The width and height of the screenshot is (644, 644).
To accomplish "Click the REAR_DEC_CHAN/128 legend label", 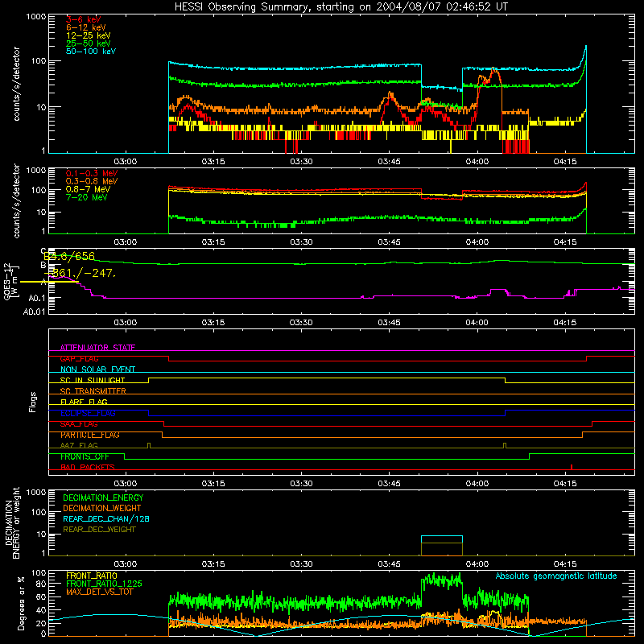I will pyautogui.click(x=106, y=519).
